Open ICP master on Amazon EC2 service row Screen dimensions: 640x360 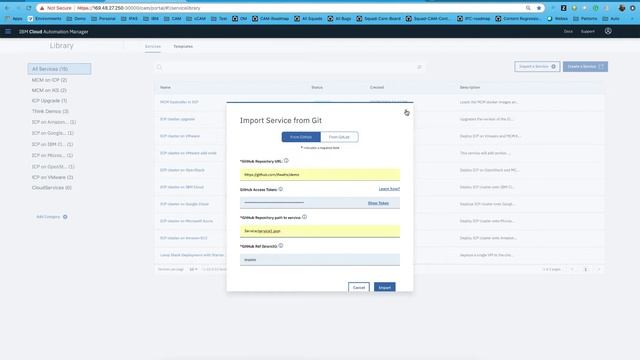(184, 238)
